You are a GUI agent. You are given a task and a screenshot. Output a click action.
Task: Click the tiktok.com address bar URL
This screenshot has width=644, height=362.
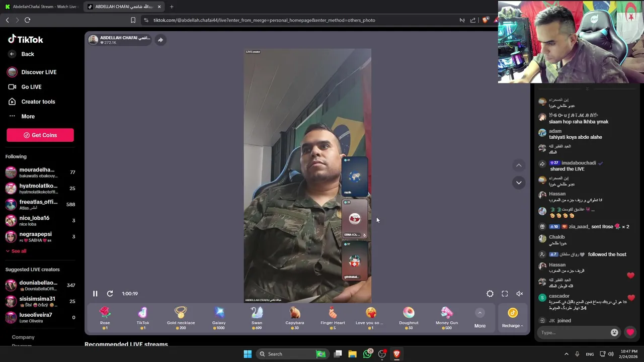pos(264,20)
